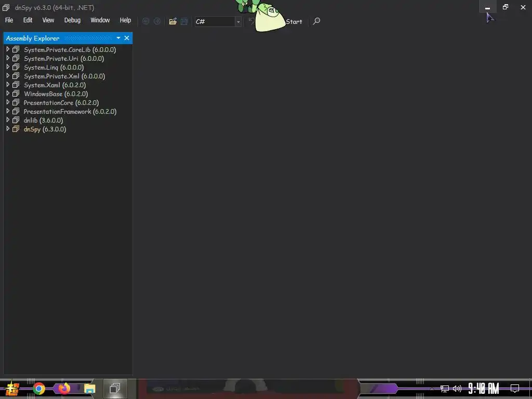Expand the System.Xaml node
The width and height of the screenshot is (532, 399).
[7, 85]
